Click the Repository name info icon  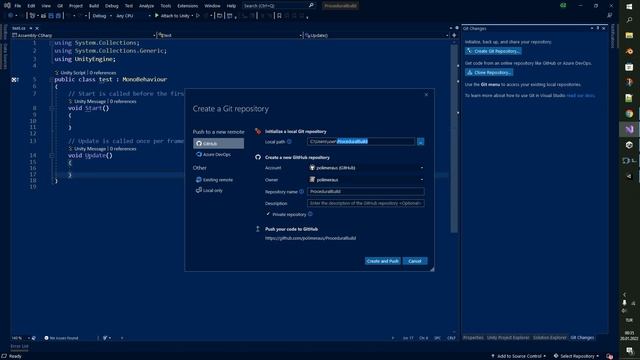pos(301,191)
